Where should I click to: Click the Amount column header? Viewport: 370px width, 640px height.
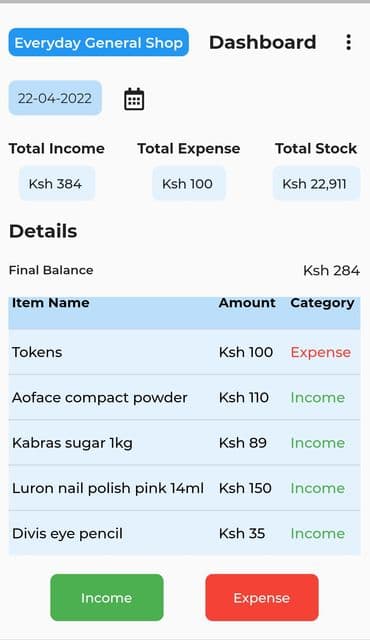click(247, 303)
